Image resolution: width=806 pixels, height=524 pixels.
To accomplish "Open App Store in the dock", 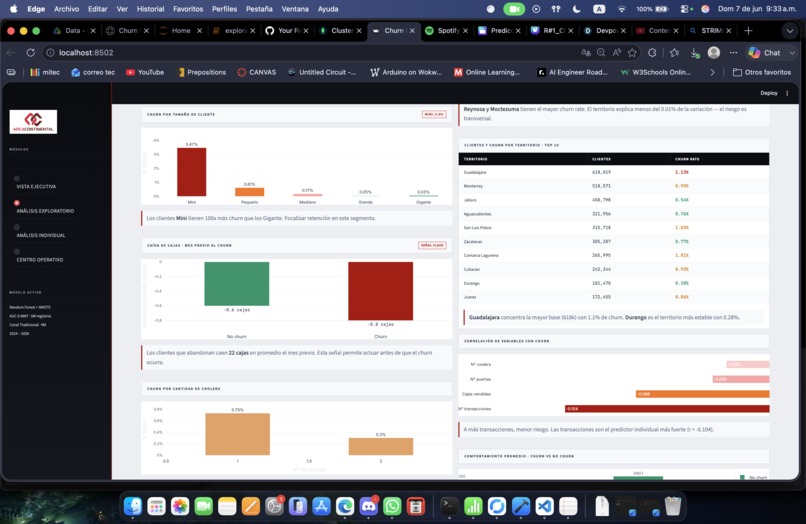I will [321, 507].
